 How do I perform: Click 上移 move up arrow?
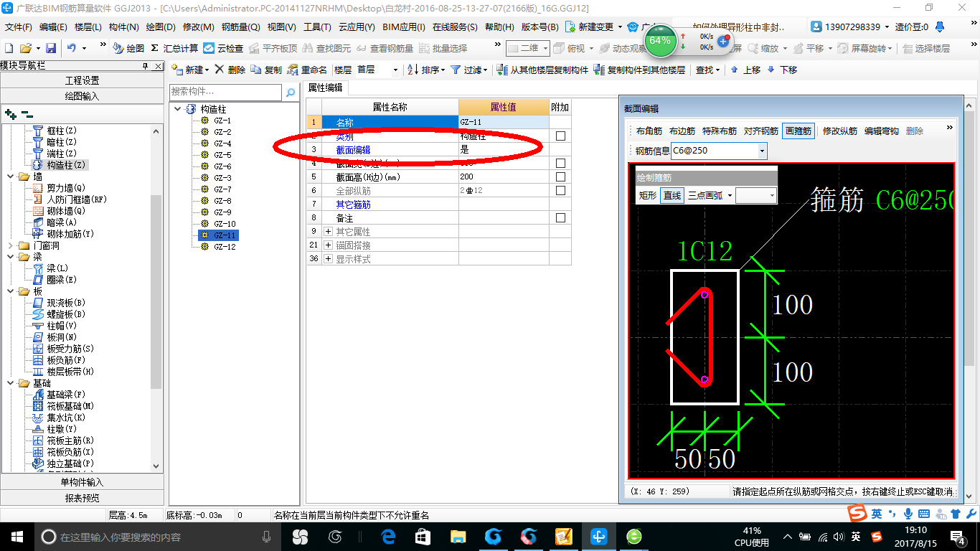tap(746, 70)
